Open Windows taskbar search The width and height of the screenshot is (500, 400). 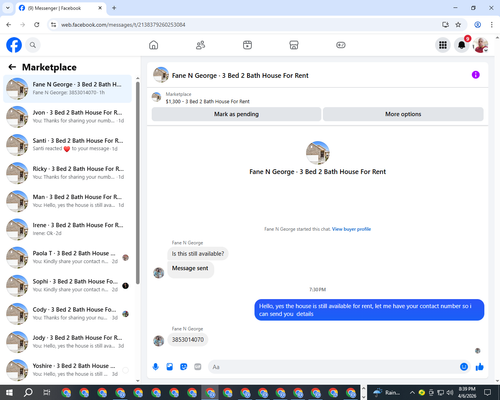pos(28,392)
